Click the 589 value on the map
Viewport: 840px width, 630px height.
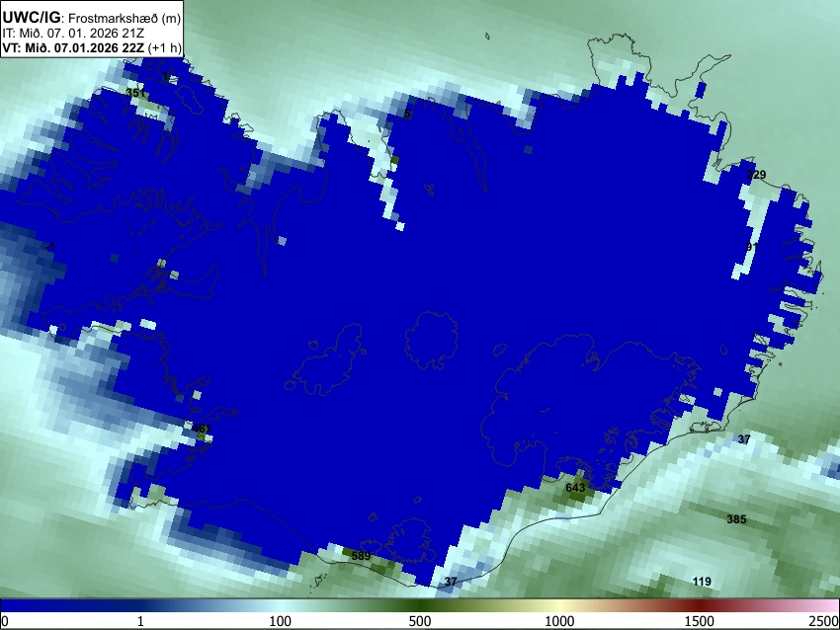click(361, 556)
